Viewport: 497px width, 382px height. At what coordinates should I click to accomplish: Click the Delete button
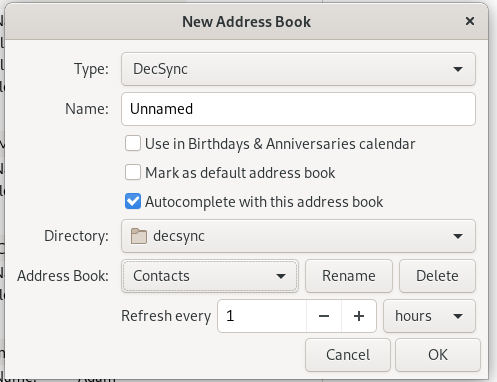[x=437, y=276]
